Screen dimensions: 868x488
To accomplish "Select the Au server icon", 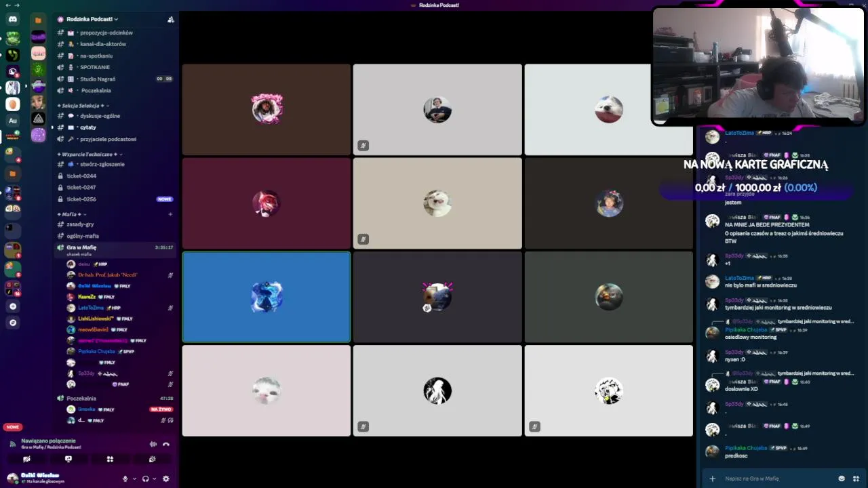I will click(x=12, y=121).
